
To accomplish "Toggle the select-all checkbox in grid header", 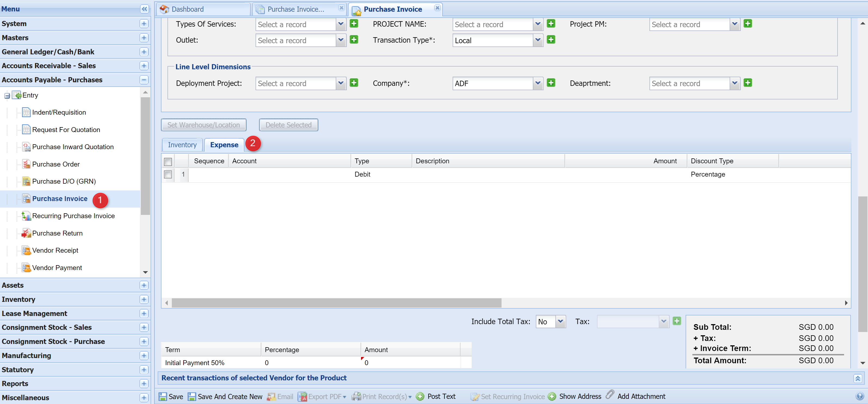I will 168,162.
